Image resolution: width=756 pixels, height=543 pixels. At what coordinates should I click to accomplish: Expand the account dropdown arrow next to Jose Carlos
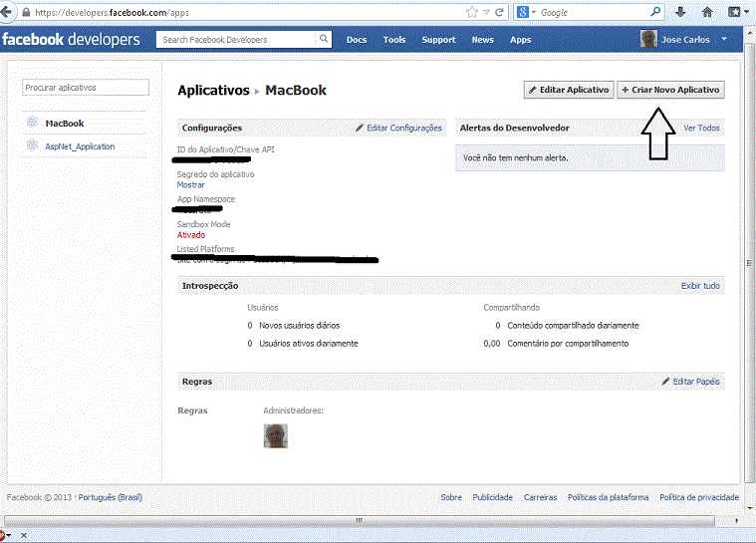(724, 39)
